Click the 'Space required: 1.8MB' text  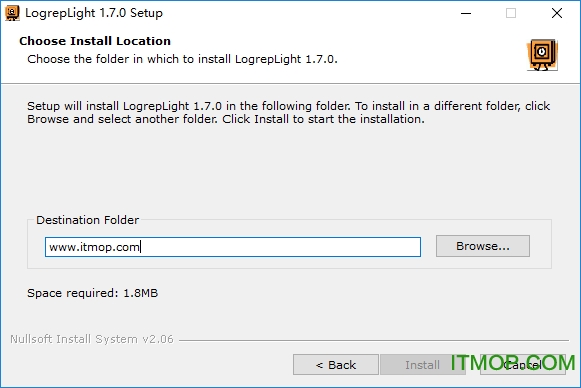click(x=93, y=293)
